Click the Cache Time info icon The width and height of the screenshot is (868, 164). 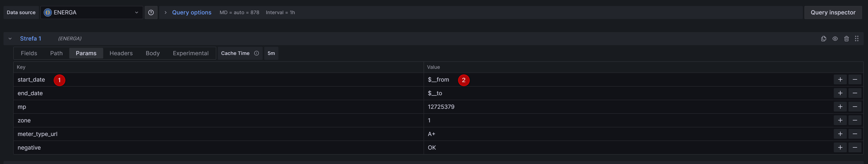coord(256,53)
